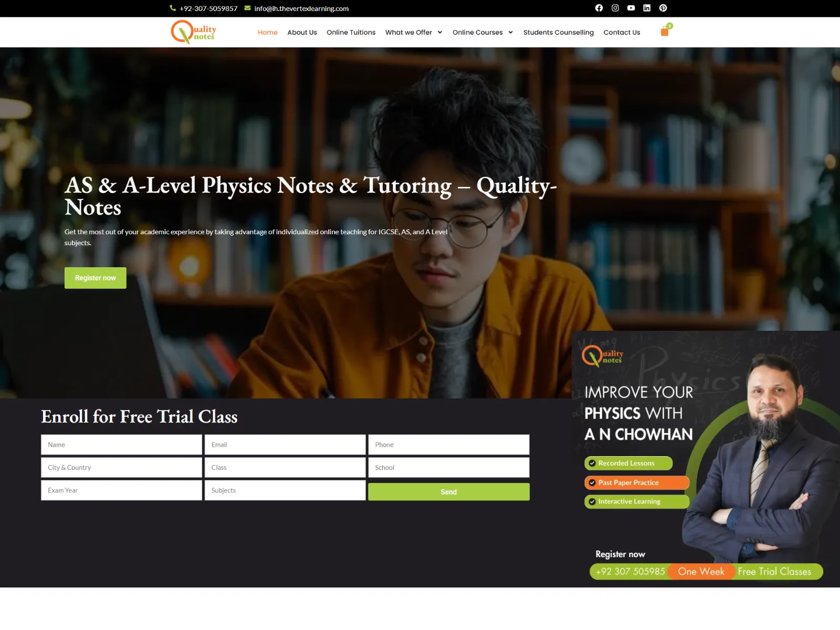Focus the Email input field
840x630 pixels.
click(285, 445)
